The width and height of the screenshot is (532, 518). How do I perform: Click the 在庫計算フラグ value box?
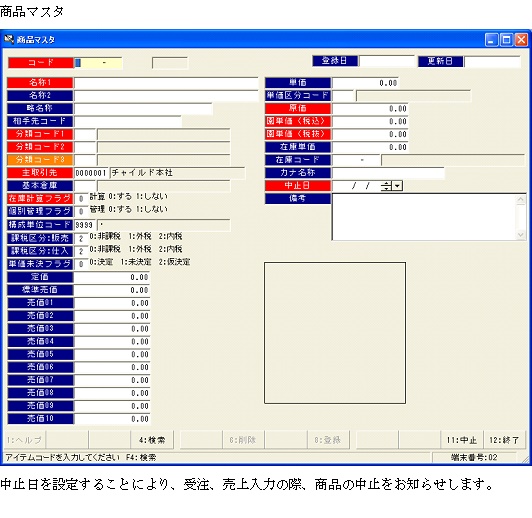point(81,199)
